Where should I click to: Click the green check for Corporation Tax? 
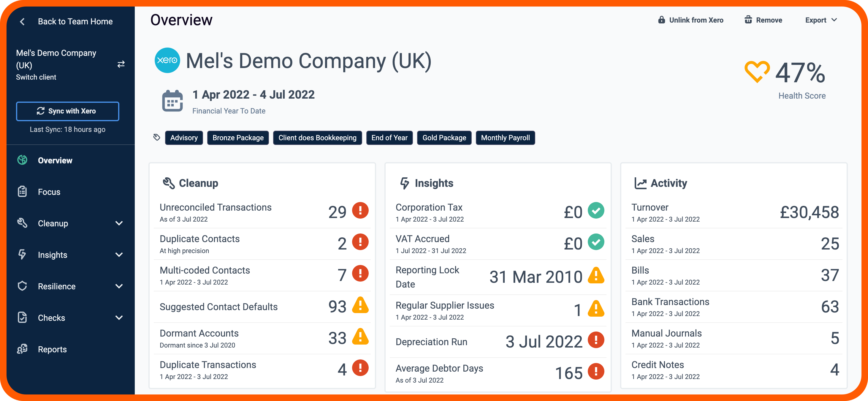click(x=596, y=210)
